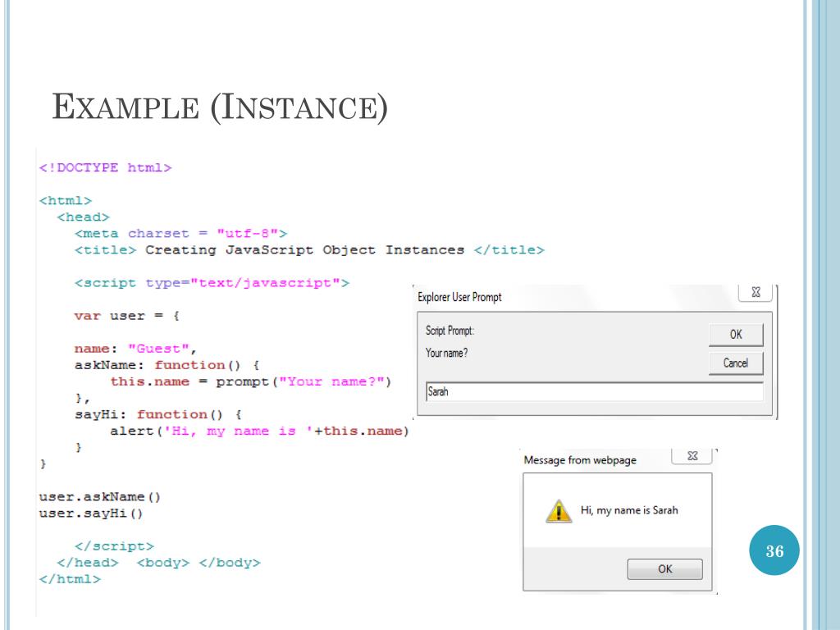Click the 'sayHi: function() {' code line

(x=158, y=414)
